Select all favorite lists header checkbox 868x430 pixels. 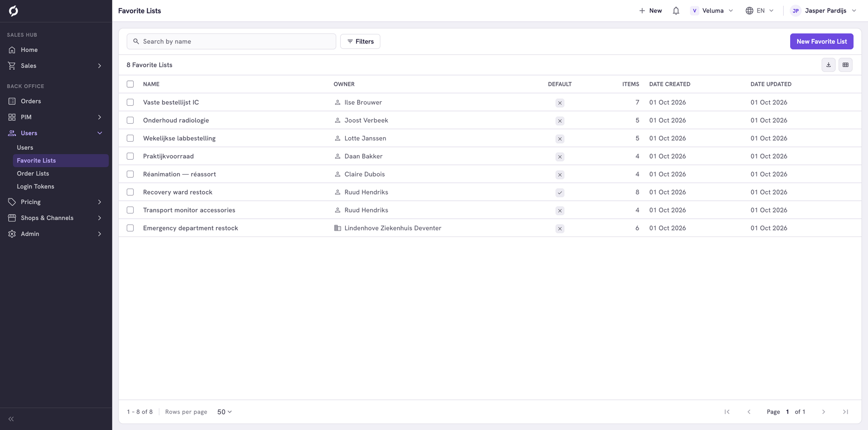[x=130, y=84]
